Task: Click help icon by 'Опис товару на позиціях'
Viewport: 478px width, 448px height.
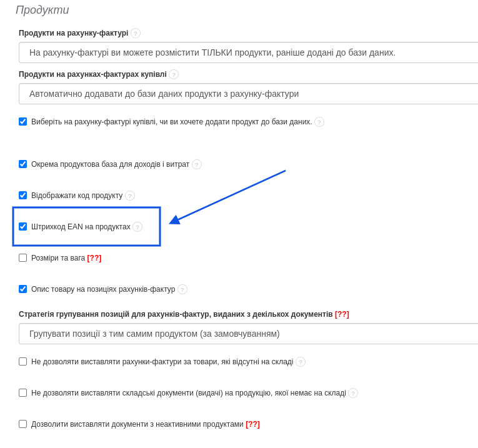Action: [182, 289]
